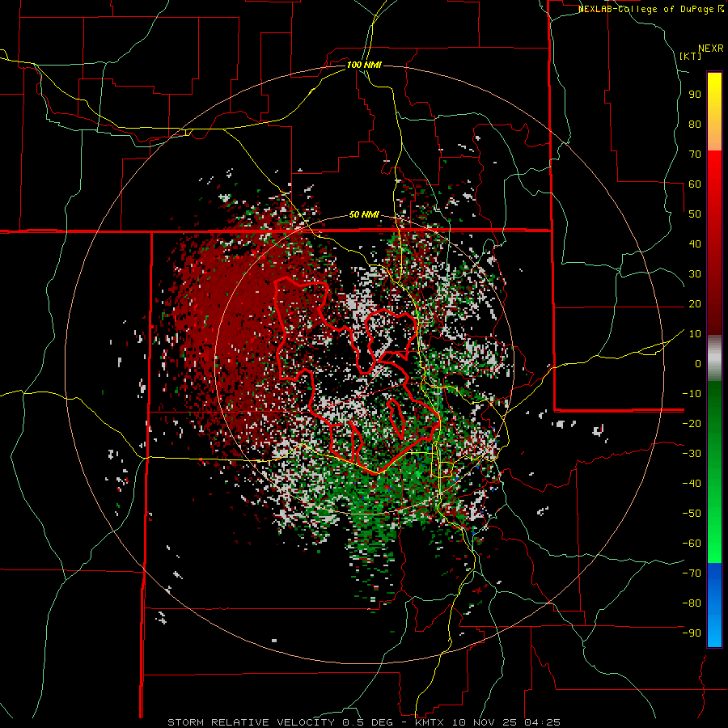Viewport: 728px width, 728px height.
Task: Click the 50 value on velocity scale
Action: 695,214
